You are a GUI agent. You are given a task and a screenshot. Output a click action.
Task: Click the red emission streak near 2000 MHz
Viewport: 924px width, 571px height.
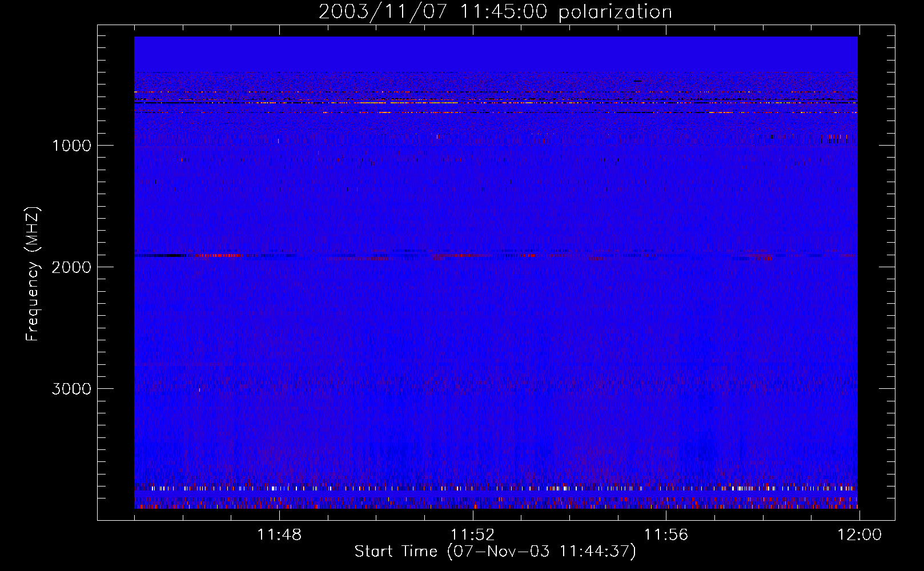[219, 255]
